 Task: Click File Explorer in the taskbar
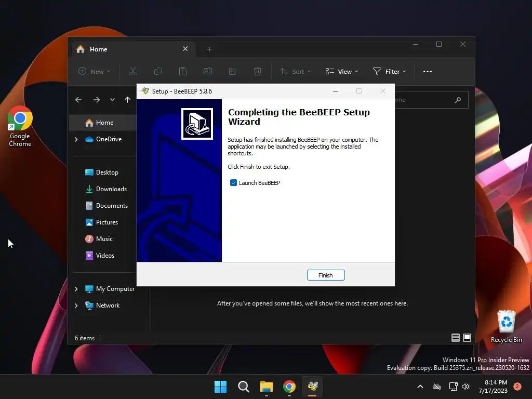(267, 387)
